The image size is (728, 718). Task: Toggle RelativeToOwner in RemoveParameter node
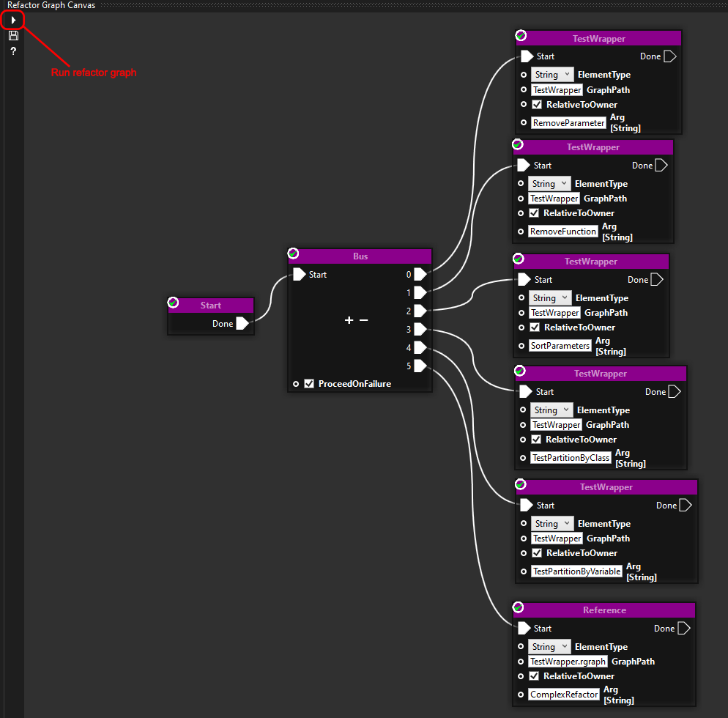coord(537,105)
